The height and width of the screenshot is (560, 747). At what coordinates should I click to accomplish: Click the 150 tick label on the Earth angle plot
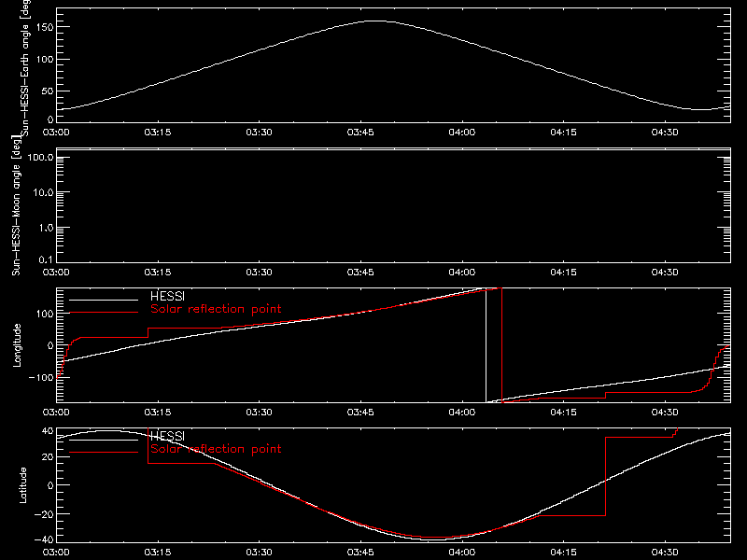[44, 27]
